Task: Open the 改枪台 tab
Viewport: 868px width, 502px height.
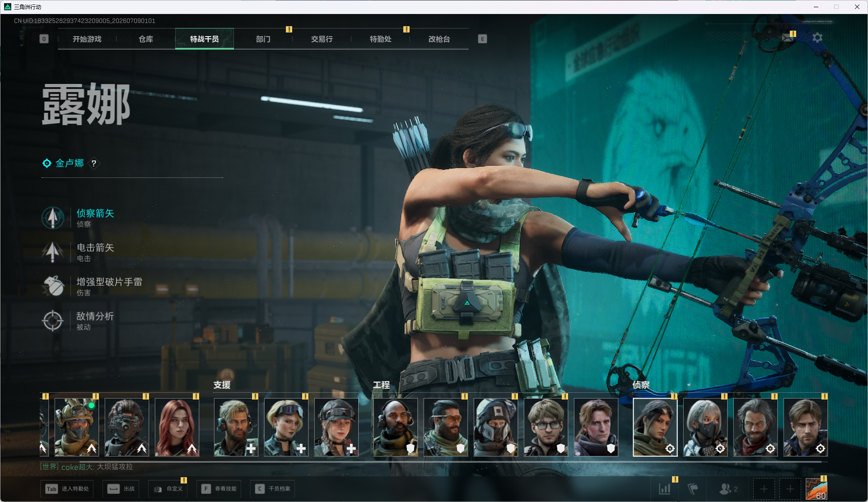Action: (439, 39)
